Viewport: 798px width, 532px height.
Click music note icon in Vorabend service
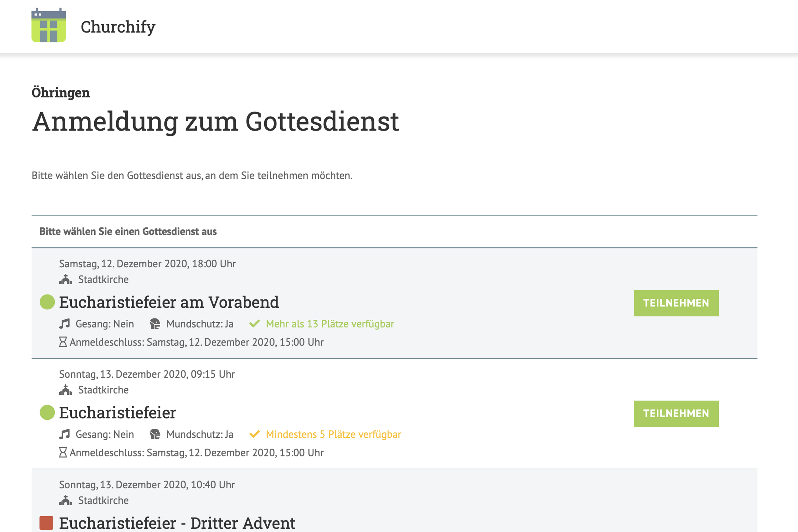64,324
